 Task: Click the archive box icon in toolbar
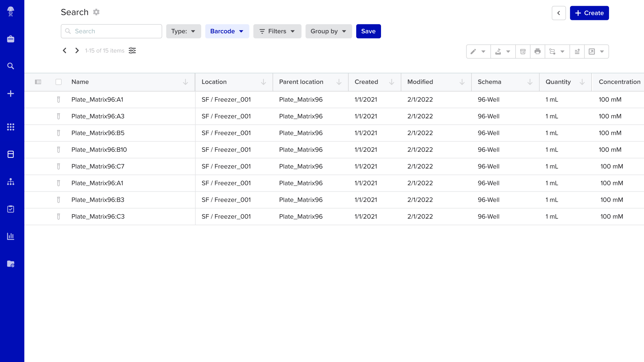click(523, 51)
